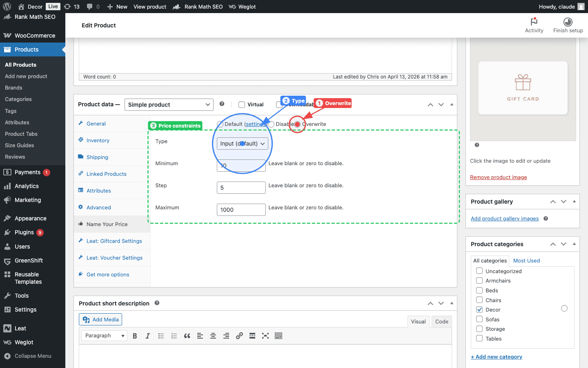588x368 pixels.
Task: Check the Beds category
Action: point(479,290)
